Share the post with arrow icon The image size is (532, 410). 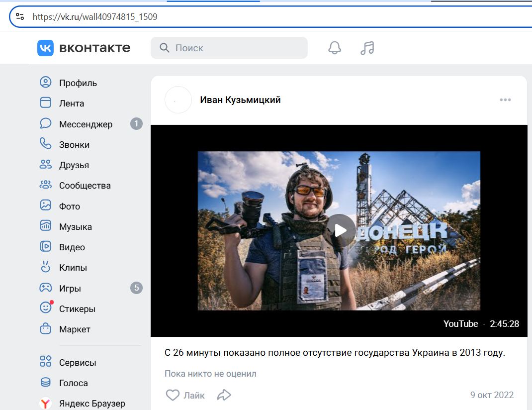click(224, 395)
